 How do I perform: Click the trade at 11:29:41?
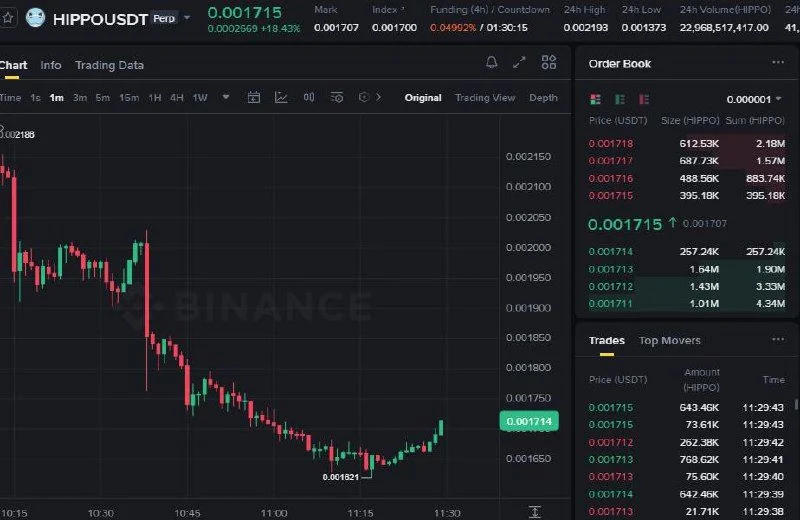tap(686, 460)
